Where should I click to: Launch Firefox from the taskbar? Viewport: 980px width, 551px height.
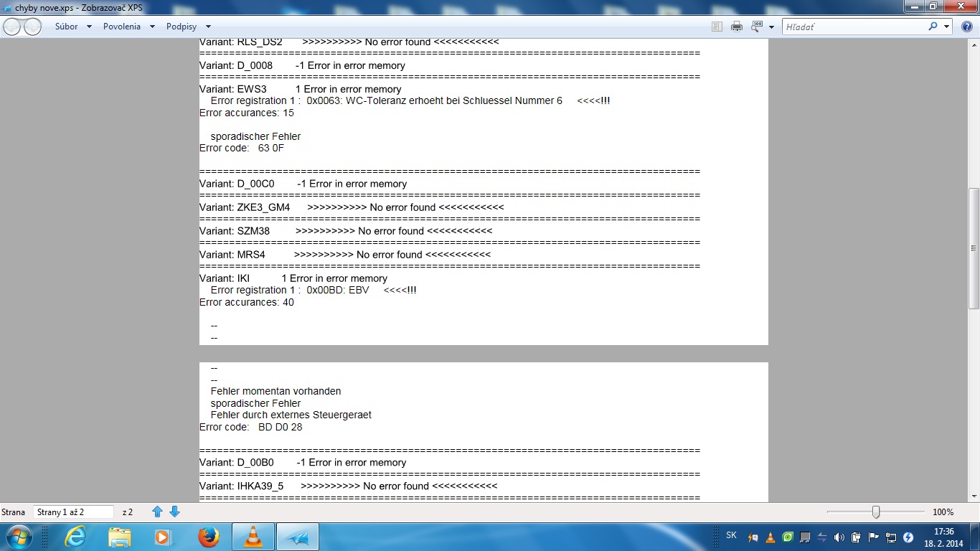(x=208, y=537)
